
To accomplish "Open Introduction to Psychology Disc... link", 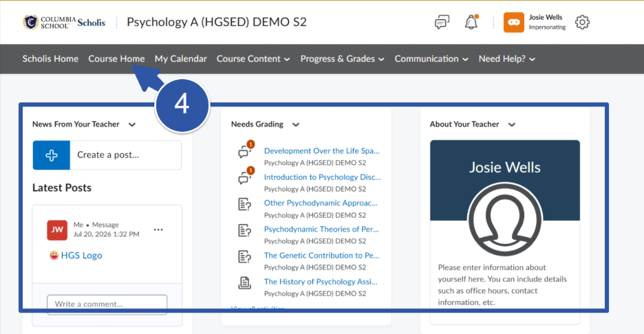I will point(323,177).
